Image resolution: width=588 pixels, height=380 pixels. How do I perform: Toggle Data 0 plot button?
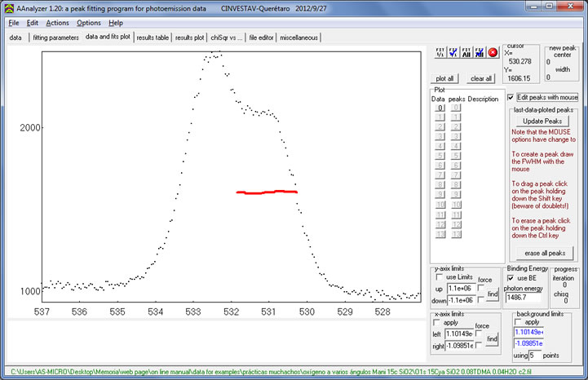click(x=440, y=107)
